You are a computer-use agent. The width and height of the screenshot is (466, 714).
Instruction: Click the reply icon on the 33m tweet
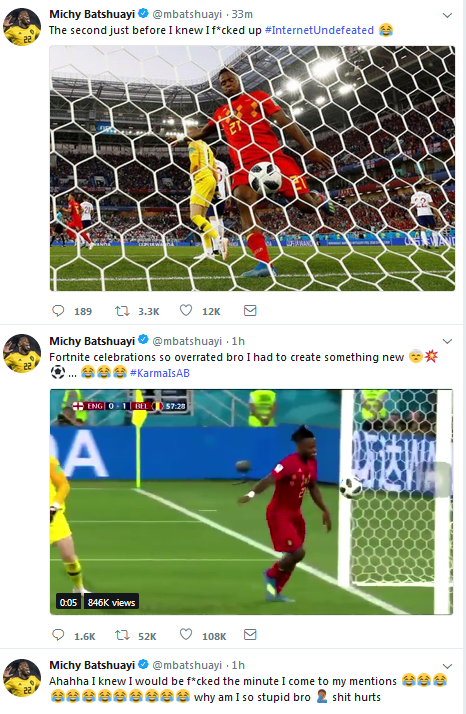click(58, 311)
